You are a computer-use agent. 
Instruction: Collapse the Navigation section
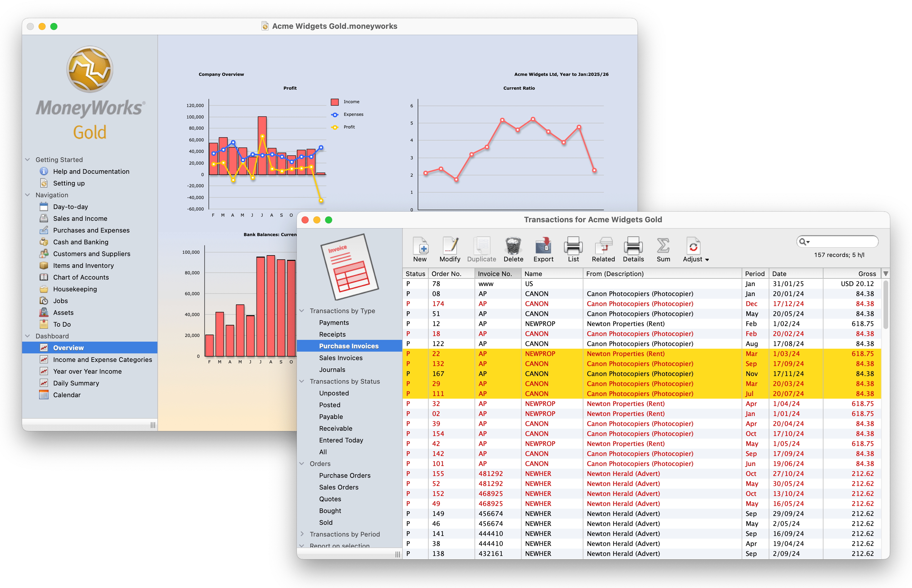click(x=28, y=195)
